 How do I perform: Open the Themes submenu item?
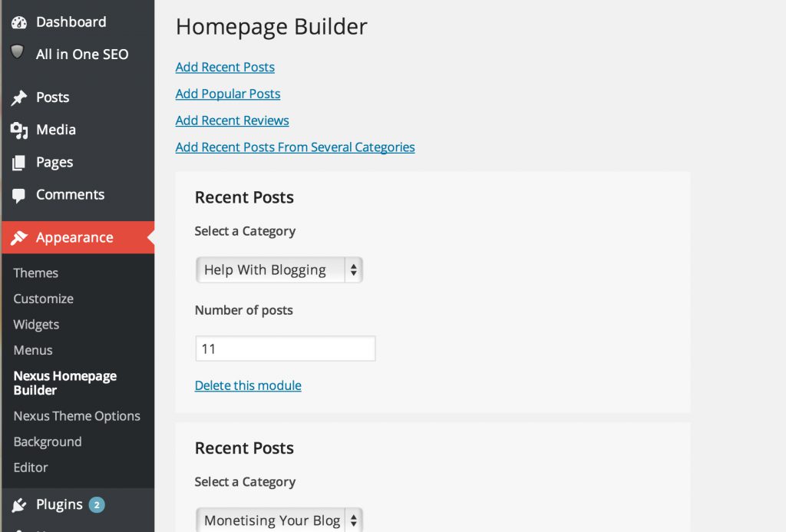(35, 273)
